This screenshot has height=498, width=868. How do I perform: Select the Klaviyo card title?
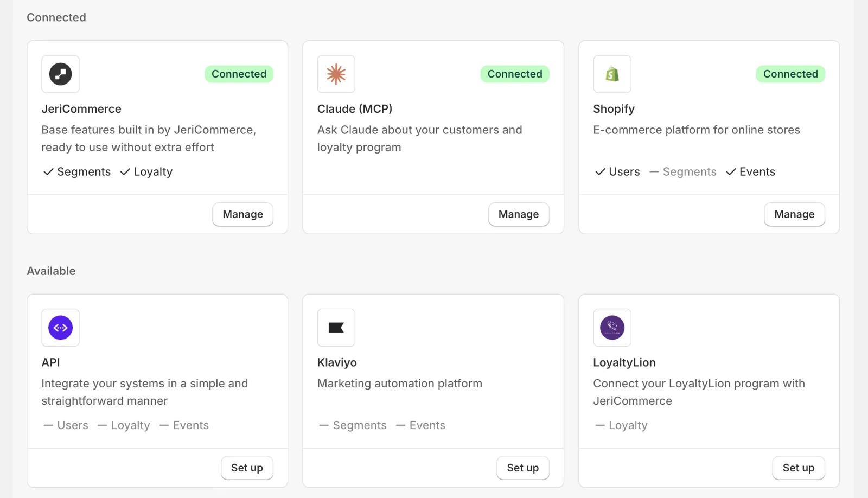pyautogui.click(x=337, y=362)
